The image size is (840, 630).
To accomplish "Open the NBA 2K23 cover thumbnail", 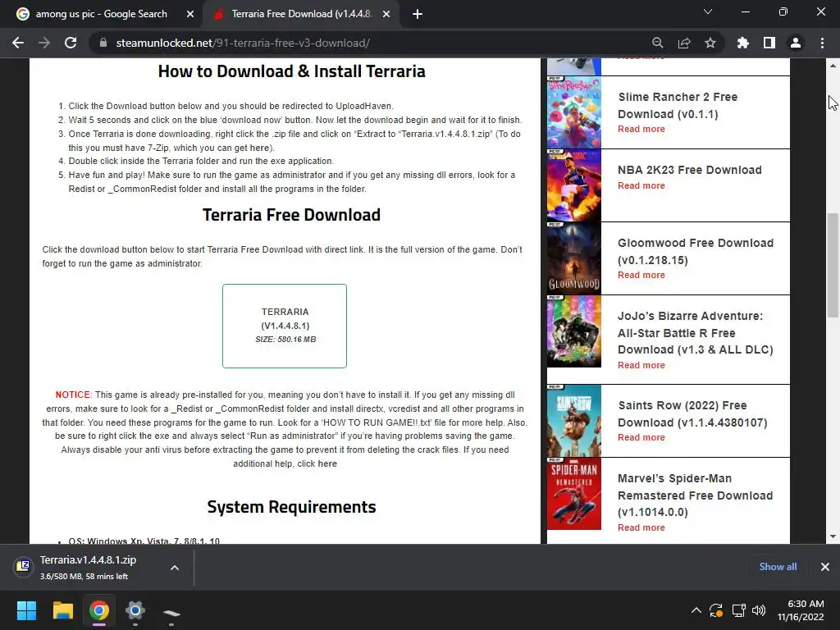I will [573, 185].
